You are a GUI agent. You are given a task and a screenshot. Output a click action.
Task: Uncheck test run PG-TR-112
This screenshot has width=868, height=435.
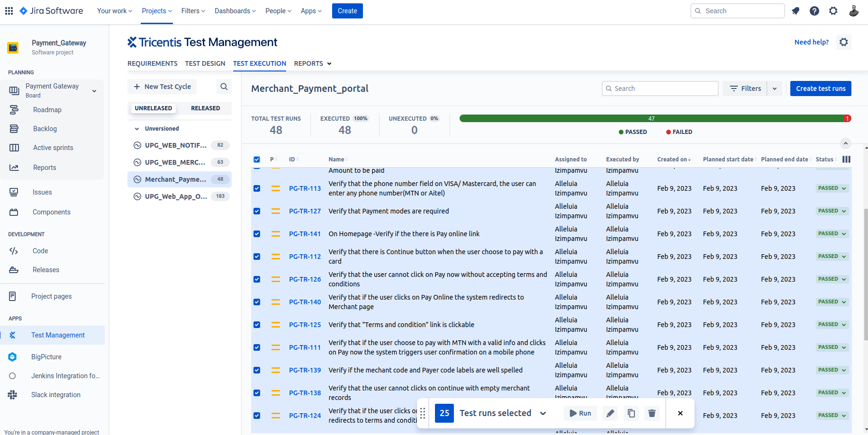point(257,257)
